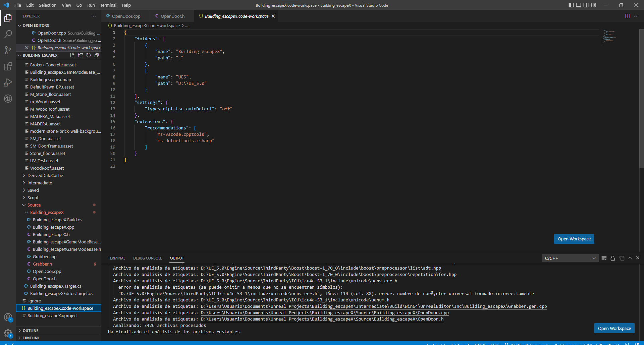Toggle the Panel visibility from the title bar
Image resolution: width=644 pixels, height=345 pixels.
(x=579, y=5)
